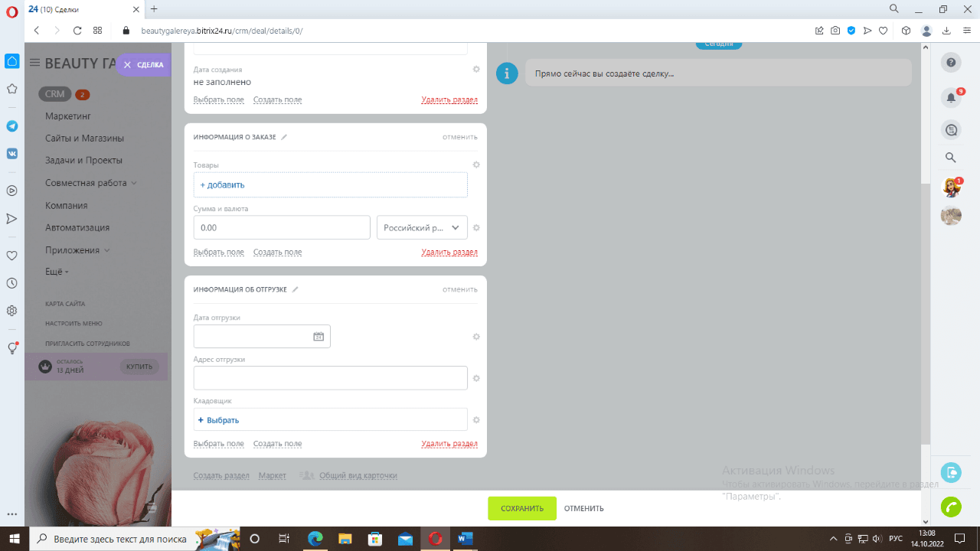Click into the Адрес отгрузки input field
980x551 pixels.
[x=331, y=378]
